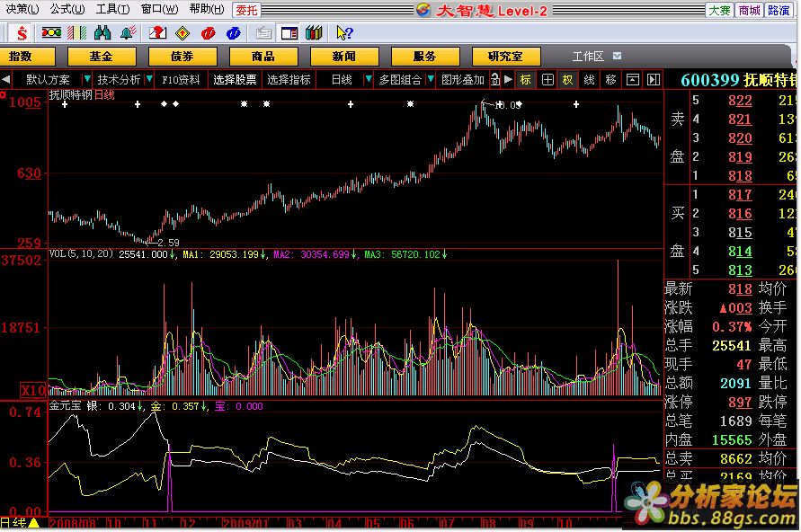Open the 窗口(W) menu
Screen dimensions: 801x532
coord(159,9)
